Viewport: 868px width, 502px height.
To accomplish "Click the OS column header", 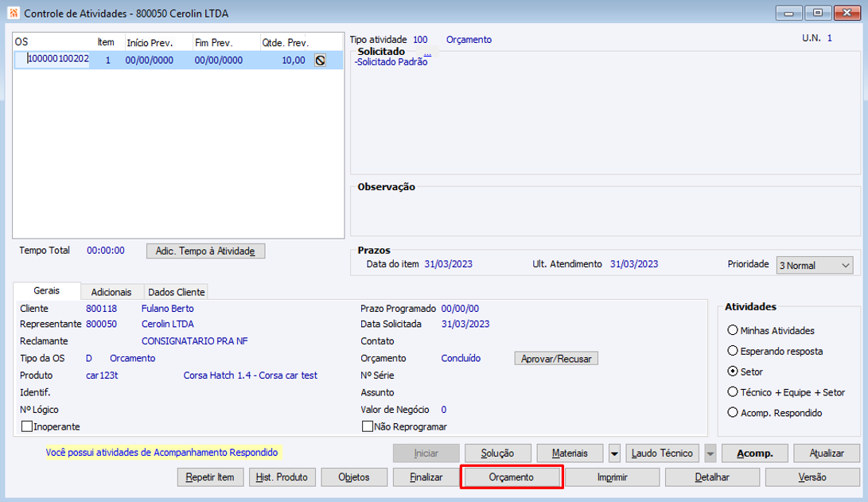I will [x=21, y=42].
